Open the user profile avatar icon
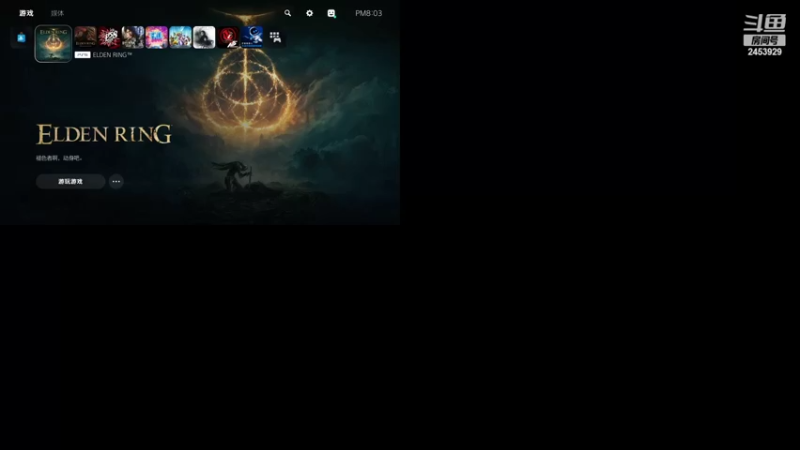This screenshot has width=800, height=450. pos(332,13)
